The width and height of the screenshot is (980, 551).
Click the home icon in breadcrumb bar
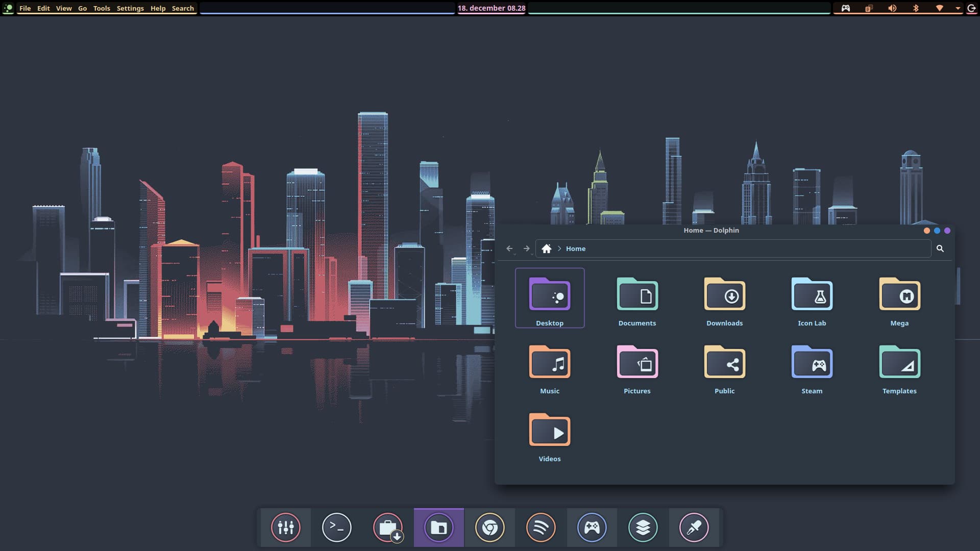(546, 248)
